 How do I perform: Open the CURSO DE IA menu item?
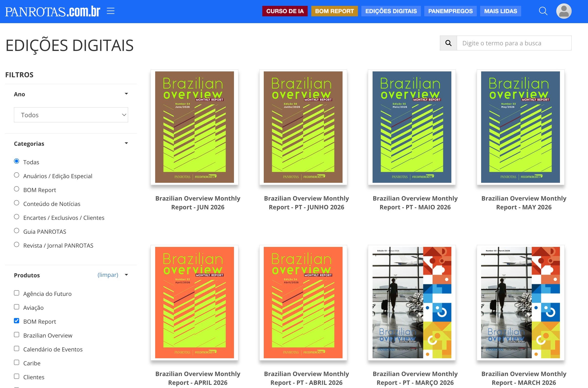coord(285,11)
